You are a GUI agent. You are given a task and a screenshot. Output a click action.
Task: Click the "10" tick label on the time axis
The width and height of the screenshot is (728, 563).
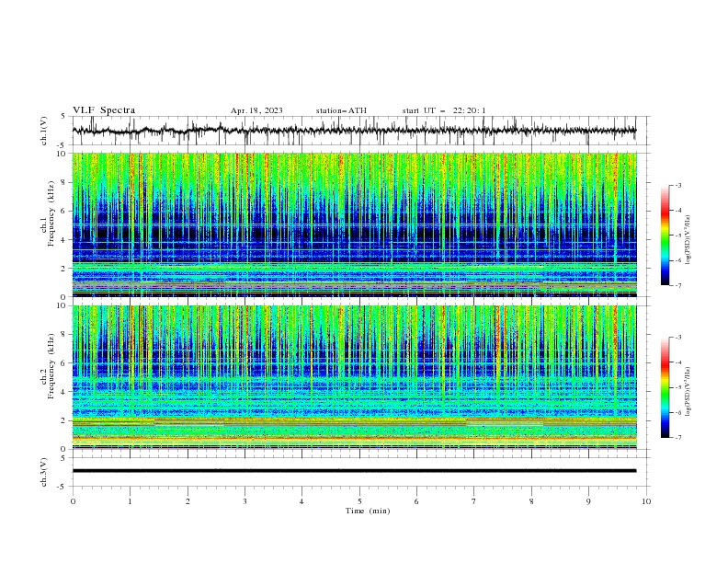tap(646, 501)
